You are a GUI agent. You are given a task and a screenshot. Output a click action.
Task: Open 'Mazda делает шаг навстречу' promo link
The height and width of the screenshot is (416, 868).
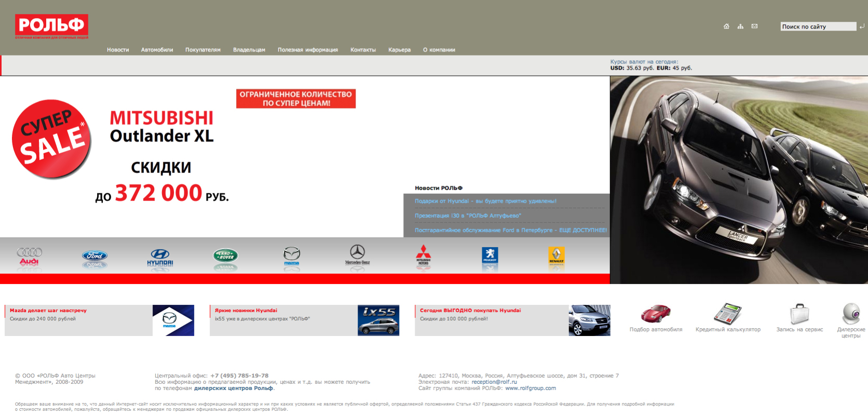point(48,311)
